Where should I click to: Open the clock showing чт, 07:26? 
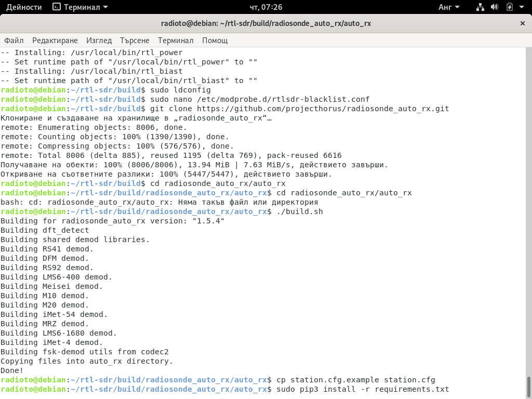point(266,7)
